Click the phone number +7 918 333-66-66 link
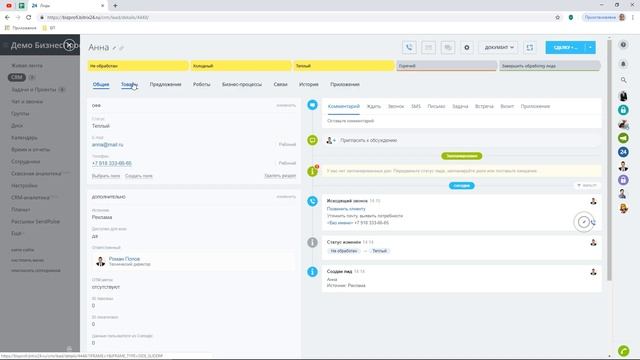This screenshot has height=360, width=640. pyautogui.click(x=112, y=163)
